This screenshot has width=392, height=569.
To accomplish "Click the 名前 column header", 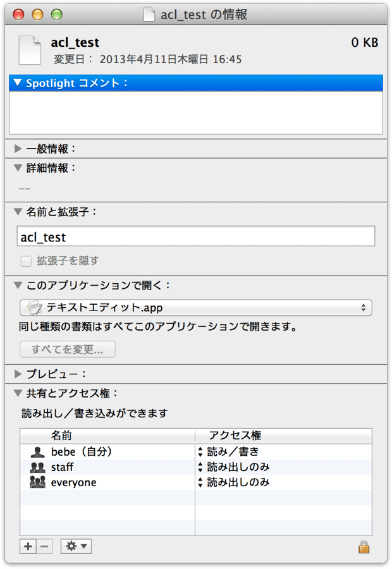I will point(107,436).
